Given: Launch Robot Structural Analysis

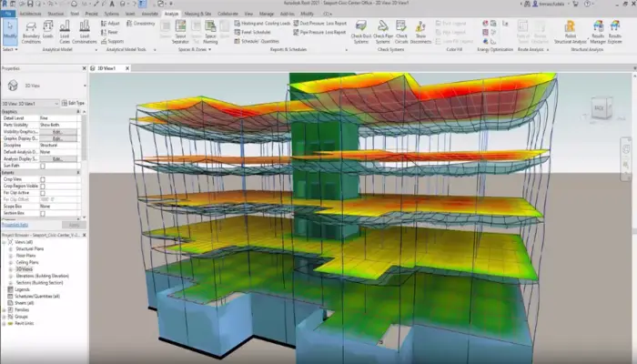Looking at the screenshot, I should (570, 30).
